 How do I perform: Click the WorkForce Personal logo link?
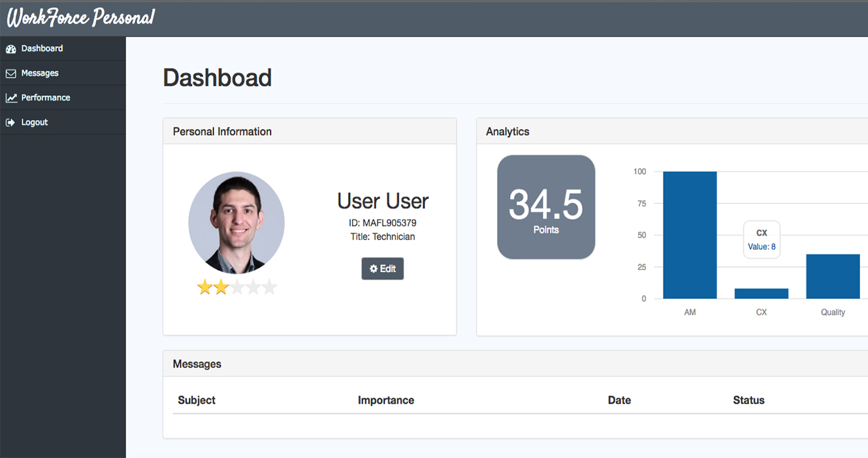(x=80, y=18)
